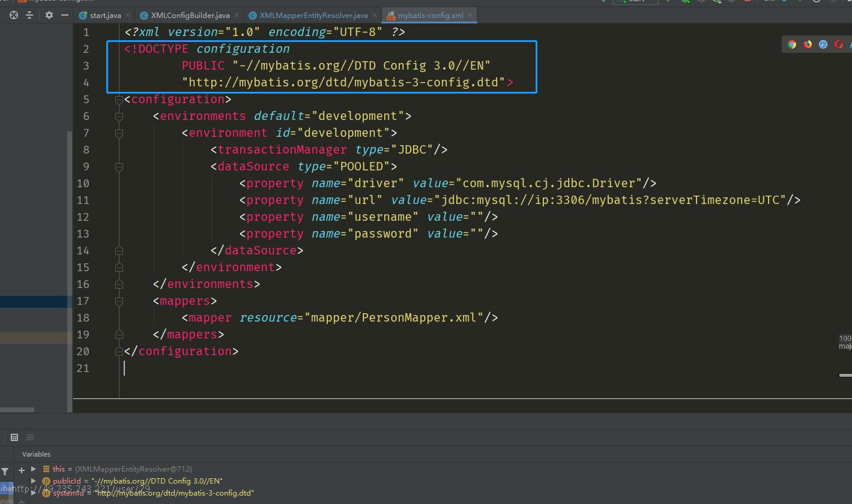Click the jdbc:mysql url value text
Viewport: 852px width, 504px height.
[610, 200]
